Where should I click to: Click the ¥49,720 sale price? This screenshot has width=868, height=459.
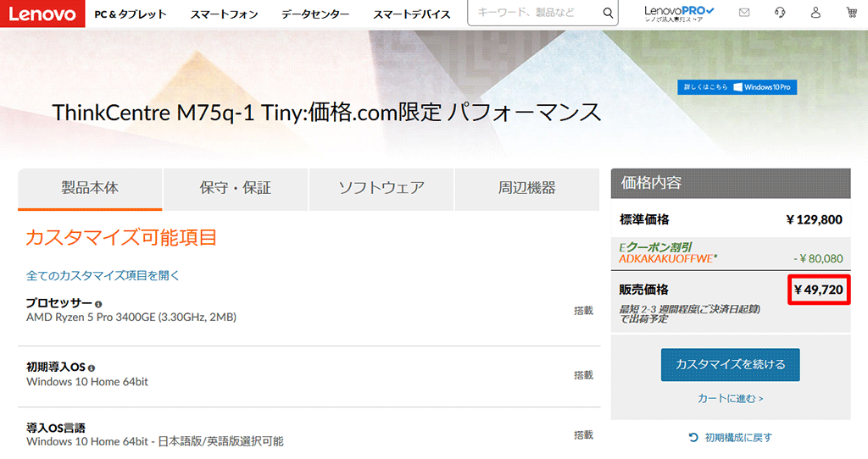coord(819,290)
